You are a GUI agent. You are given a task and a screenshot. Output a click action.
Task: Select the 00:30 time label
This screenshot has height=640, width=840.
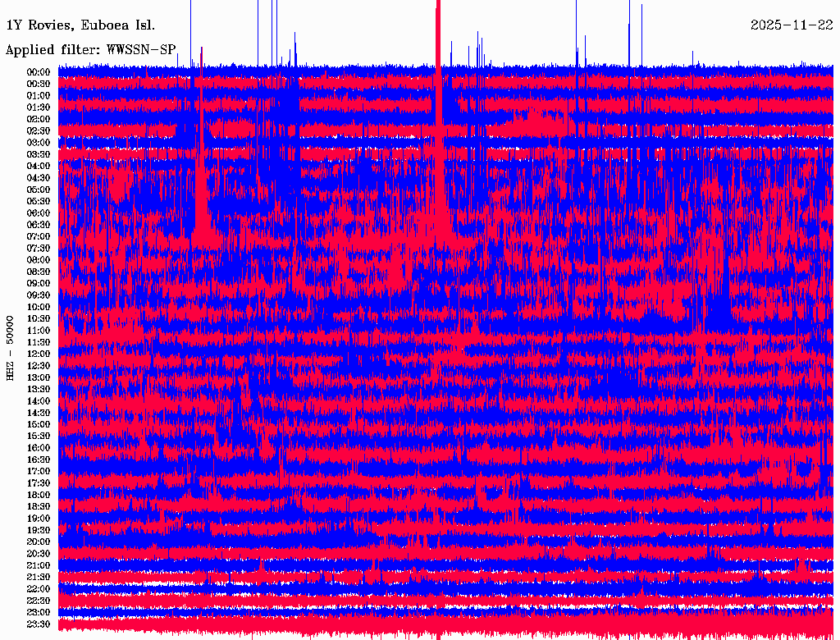[39, 84]
